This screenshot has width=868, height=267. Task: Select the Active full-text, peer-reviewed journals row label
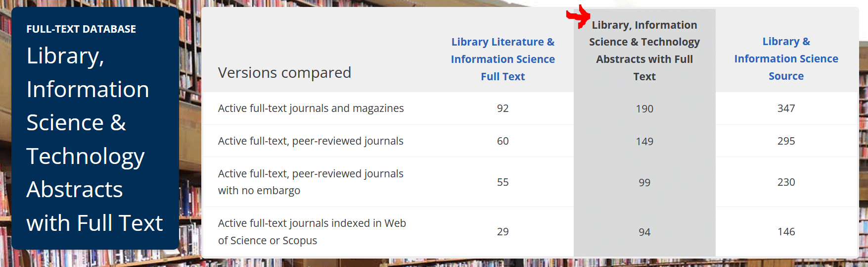(311, 141)
